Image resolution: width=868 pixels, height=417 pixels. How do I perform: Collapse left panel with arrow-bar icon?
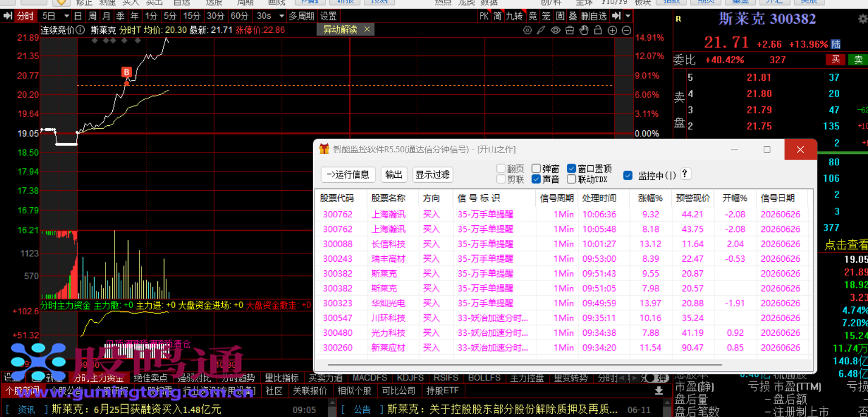tap(7, 16)
